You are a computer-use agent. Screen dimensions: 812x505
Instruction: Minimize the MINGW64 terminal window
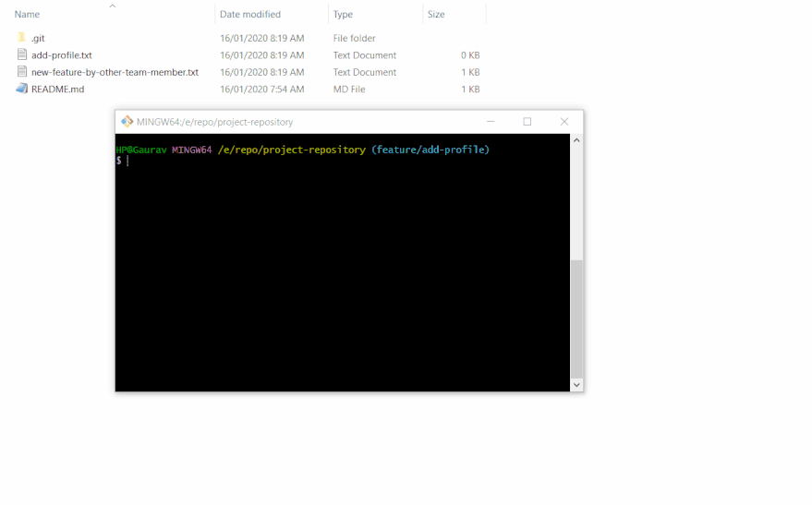coord(491,122)
